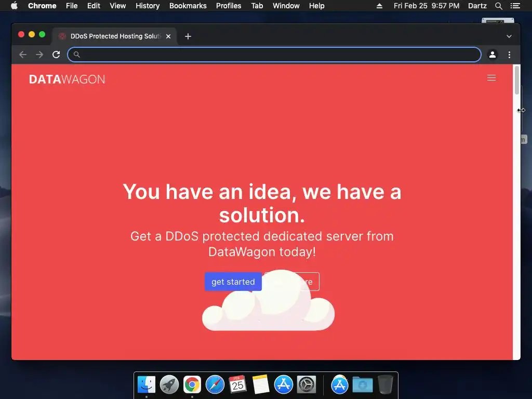The height and width of the screenshot is (399, 532).
Task: Open the Downloads folder in the Dock
Action: pyautogui.click(x=362, y=385)
